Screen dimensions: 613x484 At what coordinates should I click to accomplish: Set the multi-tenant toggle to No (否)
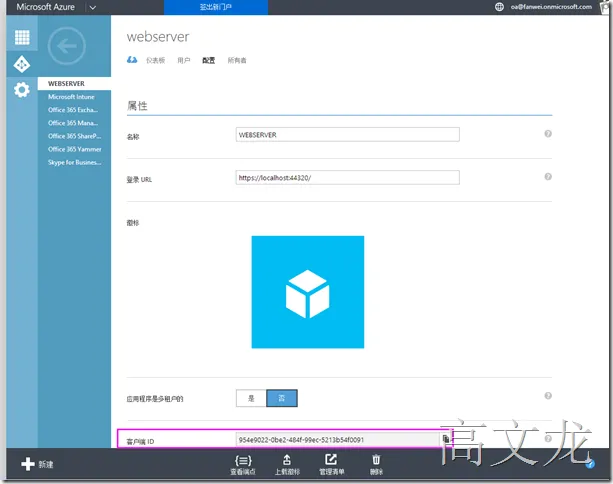pyautogui.click(x=281, y=398)
